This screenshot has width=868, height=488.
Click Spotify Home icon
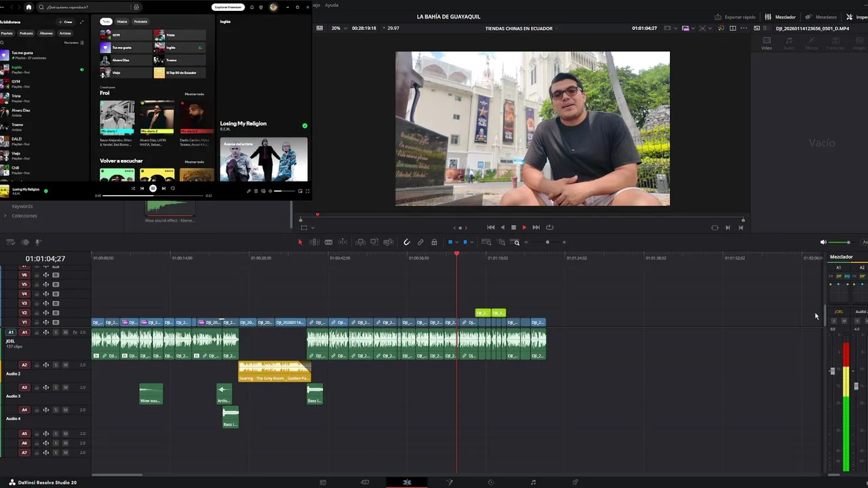(28, 7)
